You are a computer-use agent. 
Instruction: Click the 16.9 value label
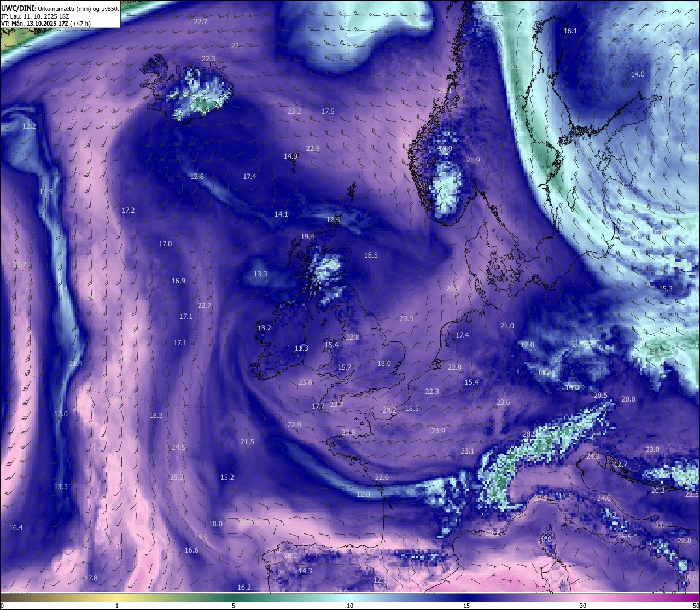click(178, 281)
